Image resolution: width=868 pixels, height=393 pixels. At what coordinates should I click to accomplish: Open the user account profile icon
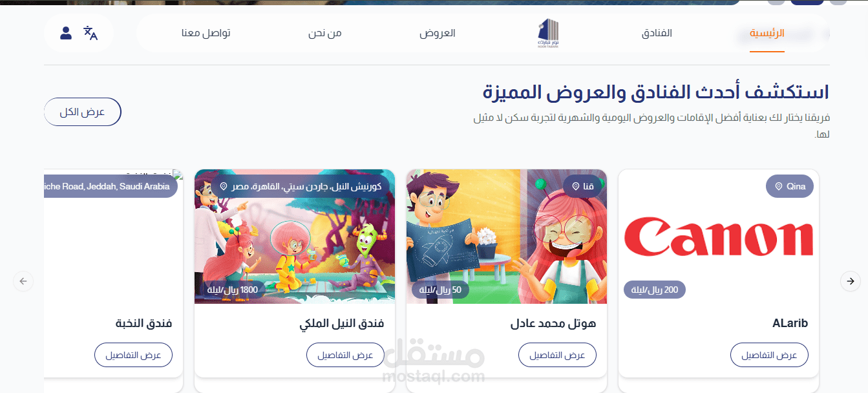(x=66, y=33)
